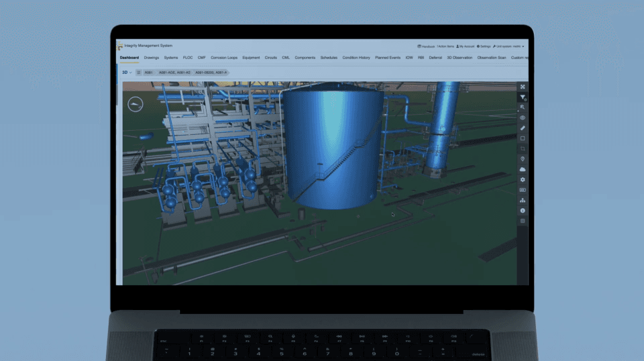Expand the 3D view mode dropdown
Image resolution: width=644 pixels, height=361 pixels.
[x=127, y=72]
